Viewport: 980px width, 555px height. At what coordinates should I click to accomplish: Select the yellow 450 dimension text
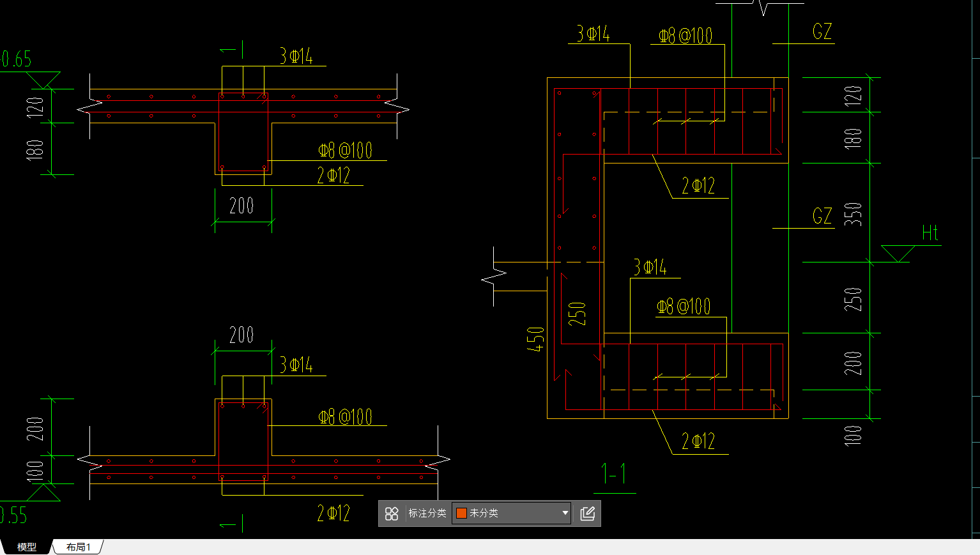click(536, 338)
